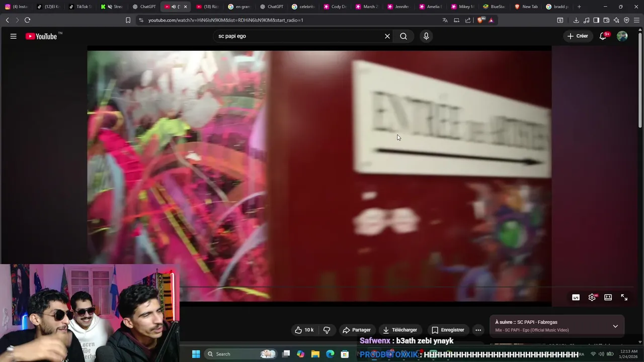Image resolution: width=644 pixels, height=362 pixels.
Task: Open the more actions three-dot menu
Action: [478, 330]
